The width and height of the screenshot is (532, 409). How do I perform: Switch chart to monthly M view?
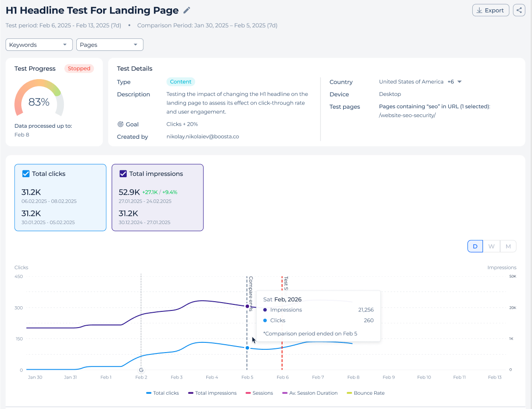click(508, 247)
